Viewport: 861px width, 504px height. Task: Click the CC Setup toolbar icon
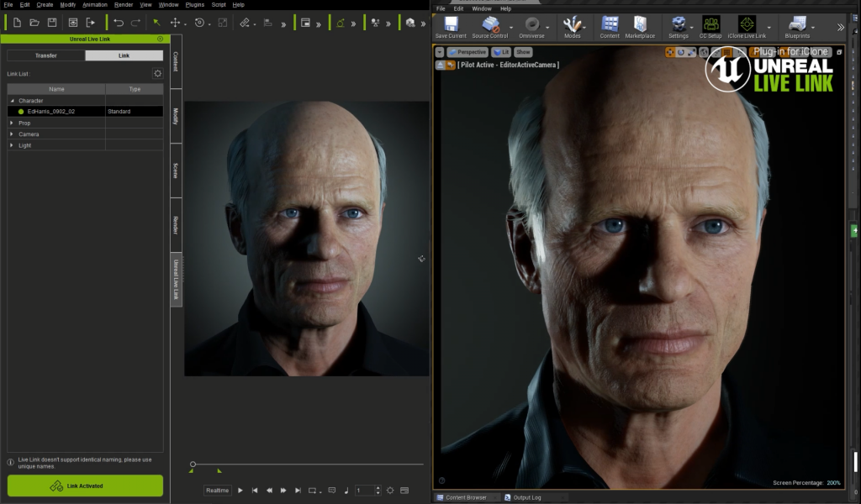coord(710,24)
